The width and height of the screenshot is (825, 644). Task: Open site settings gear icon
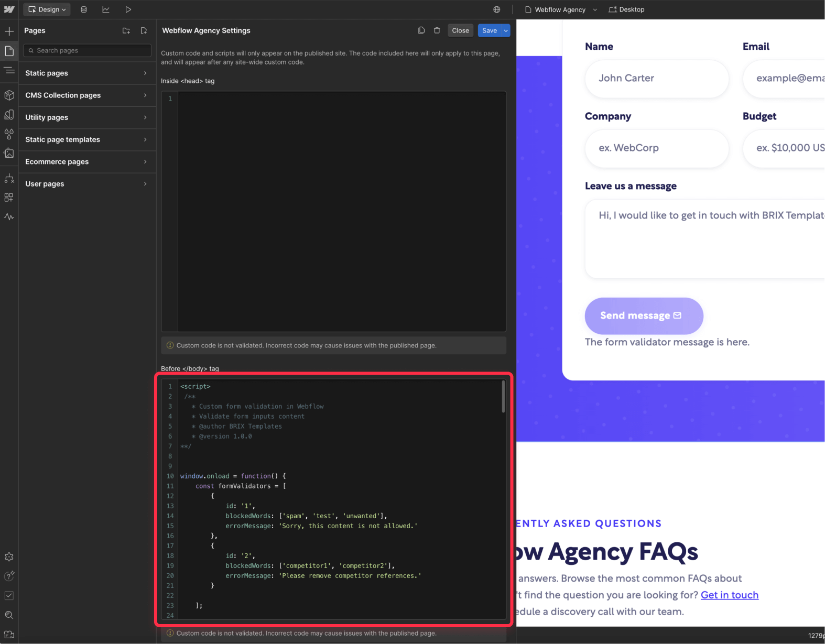pyautogui.click(x=9, y=557)
